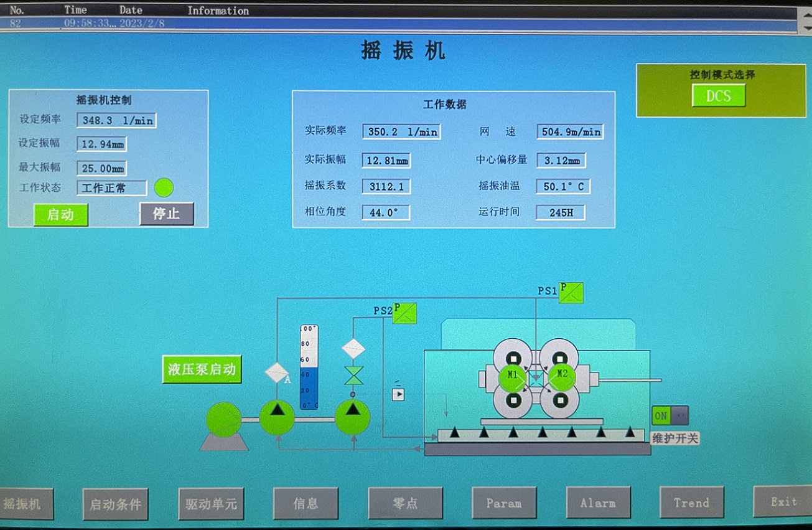Image resolution: width=812 pixels, height=530 pixels.
Task: Open the 驱动单元 page
Action: coord(211,504)
